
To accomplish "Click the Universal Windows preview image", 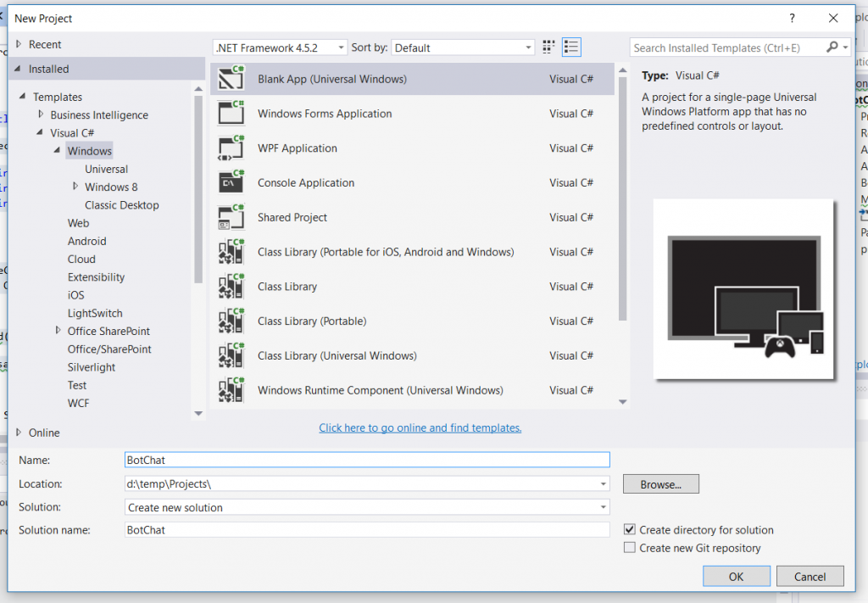I will 743,289.
